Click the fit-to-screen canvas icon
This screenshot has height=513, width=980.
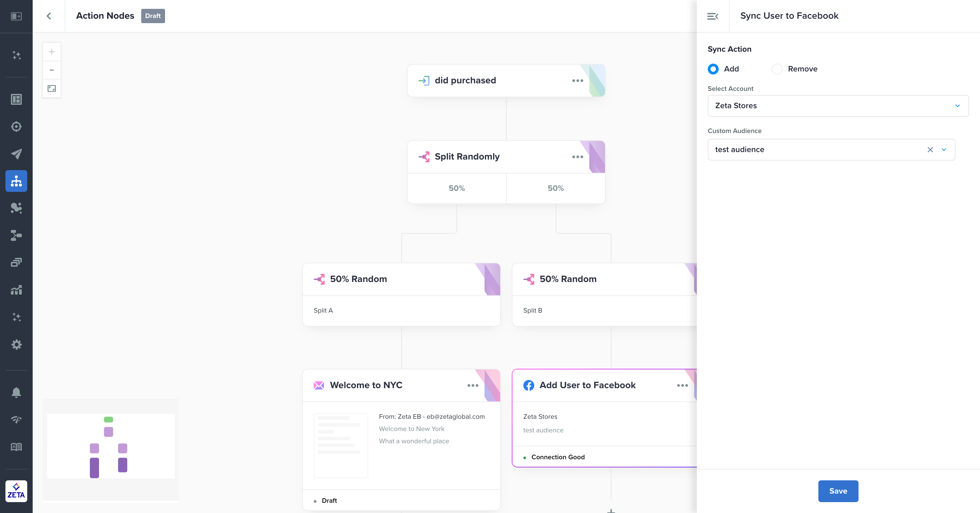[52, 88]
